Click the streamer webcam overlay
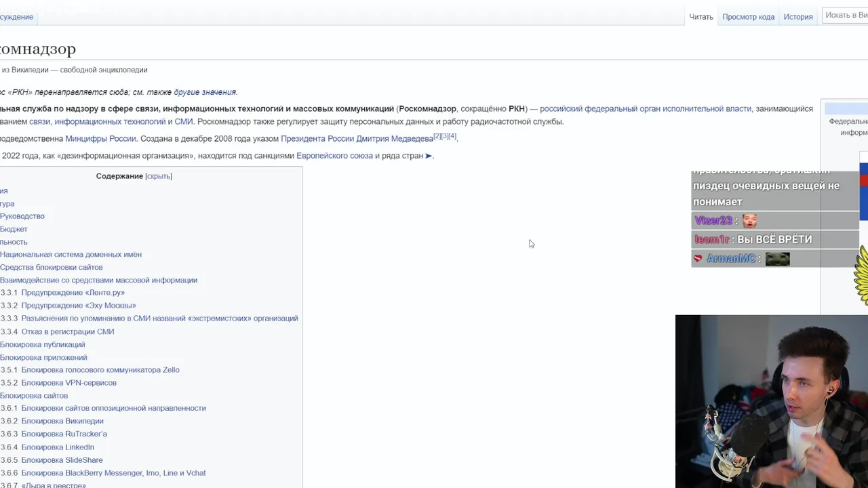The width and height of the screenshot is (868, 488). tap(772, 401)
